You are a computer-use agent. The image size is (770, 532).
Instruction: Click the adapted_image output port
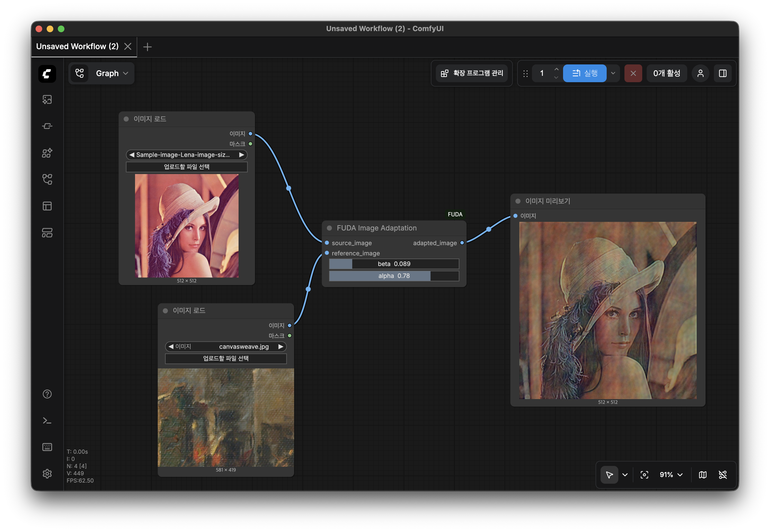click(462, 243)
